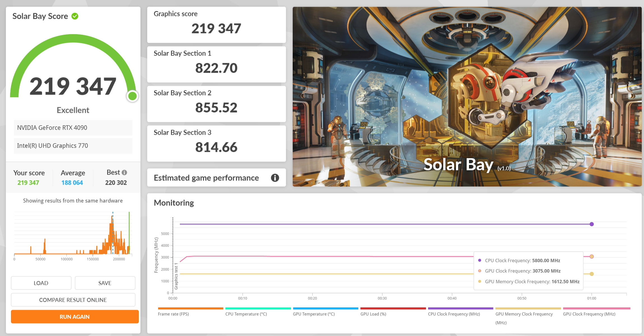Click the 00:30 time axis label

[x=382, y=298]
